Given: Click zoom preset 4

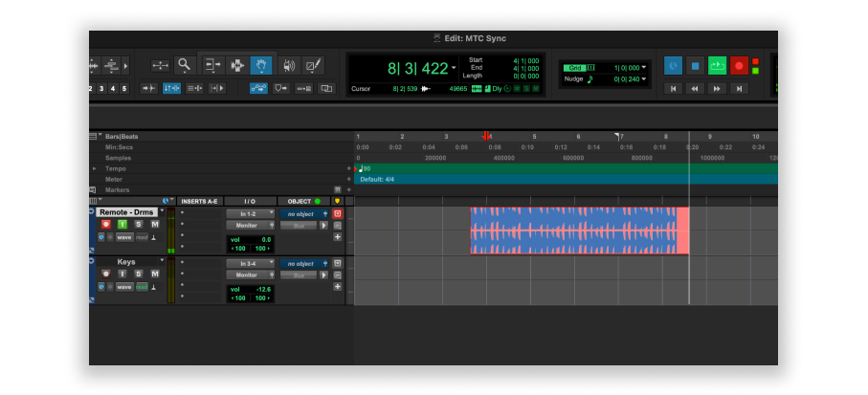Looking at the screenshot, I should [113, 89].
